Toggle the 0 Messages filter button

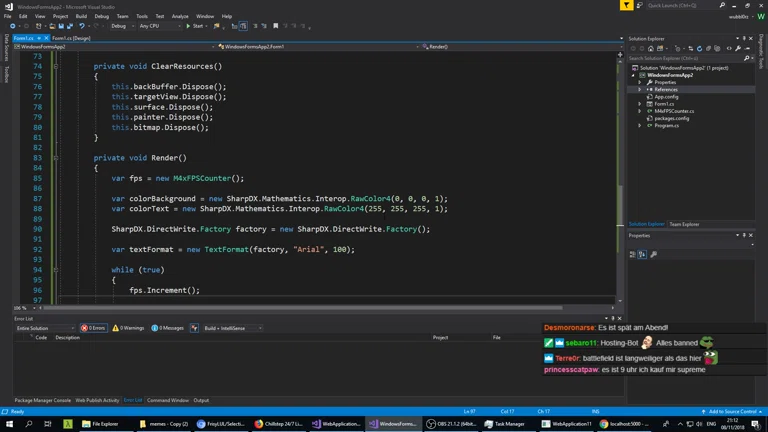(168, 328)
